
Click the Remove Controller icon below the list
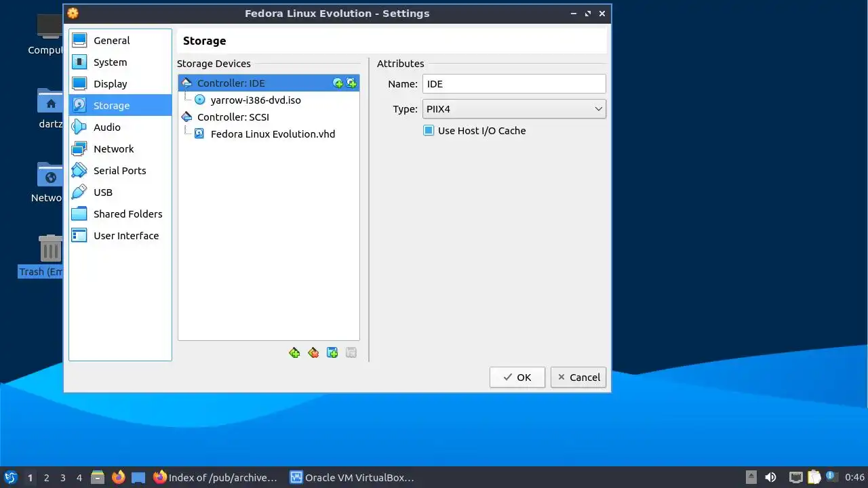click(x=313, y=353)
